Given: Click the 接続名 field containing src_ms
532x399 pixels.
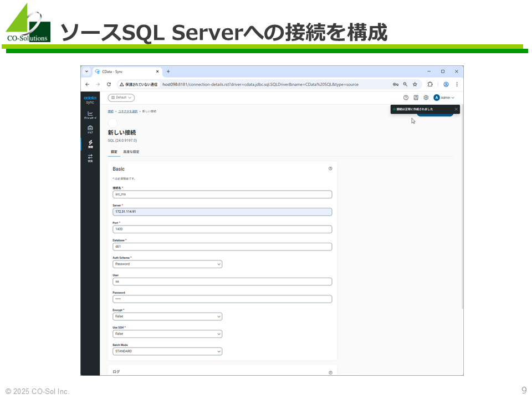Looking at the screenshot, I should pyautogui.click(x=222, y=195).
